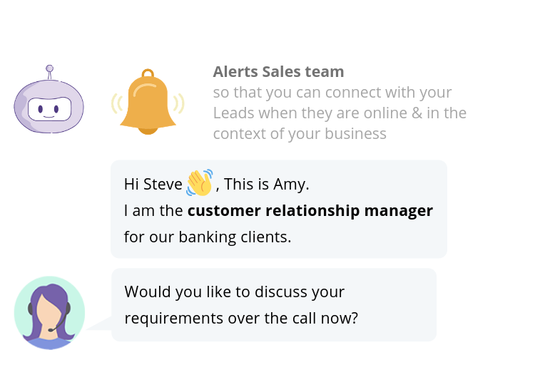Image resolution: width=535 pixels, height=392 pixels.
Task: Click the orange notification bell icon
Action: click(x=148, y=103)
